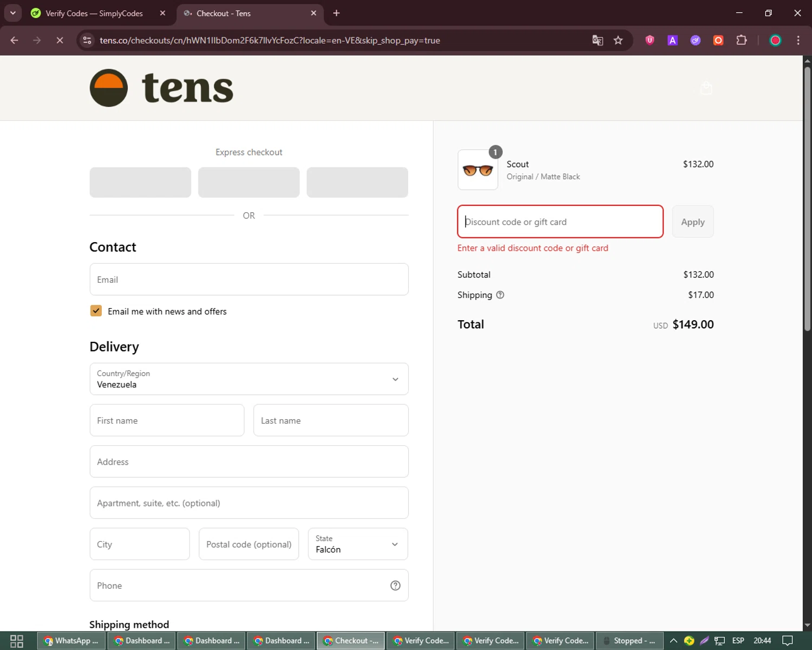Select Checkout window in taskbar
This screenshot has height=650, width=812.
351,641
